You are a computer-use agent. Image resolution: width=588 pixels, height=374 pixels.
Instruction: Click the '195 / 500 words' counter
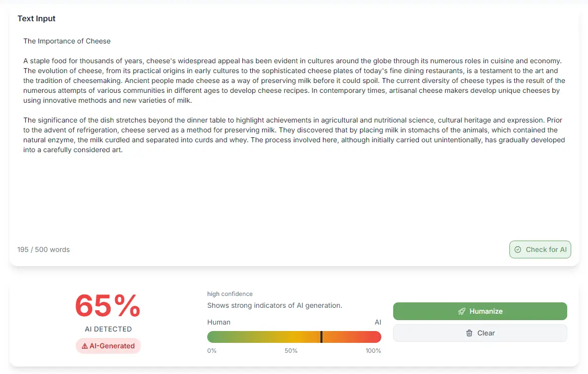click(44, 249)
